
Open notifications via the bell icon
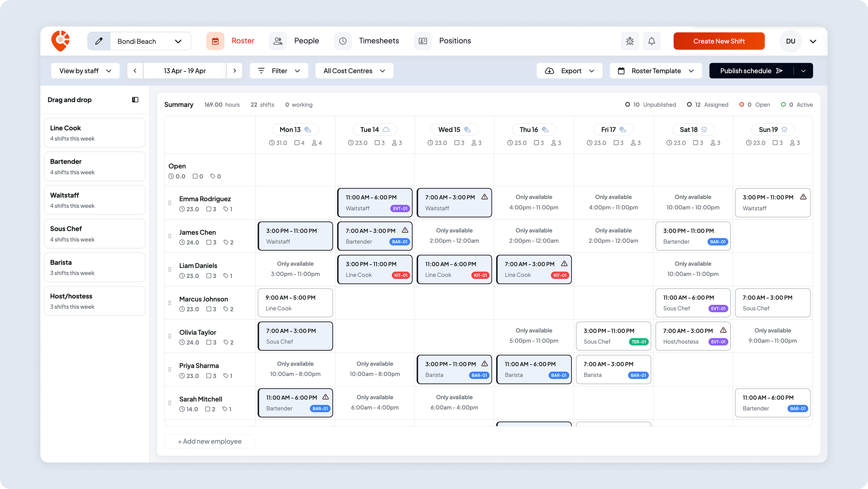(652, 41)
